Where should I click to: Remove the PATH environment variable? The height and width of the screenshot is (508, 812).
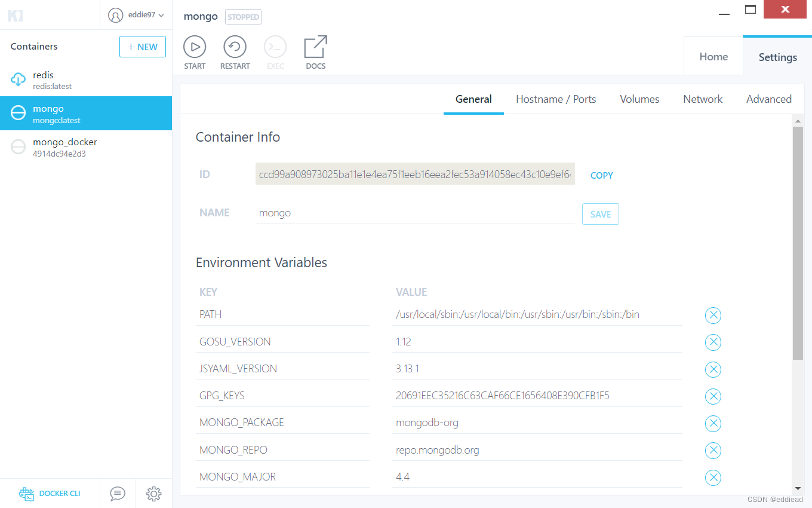click(x=713, y=315)
